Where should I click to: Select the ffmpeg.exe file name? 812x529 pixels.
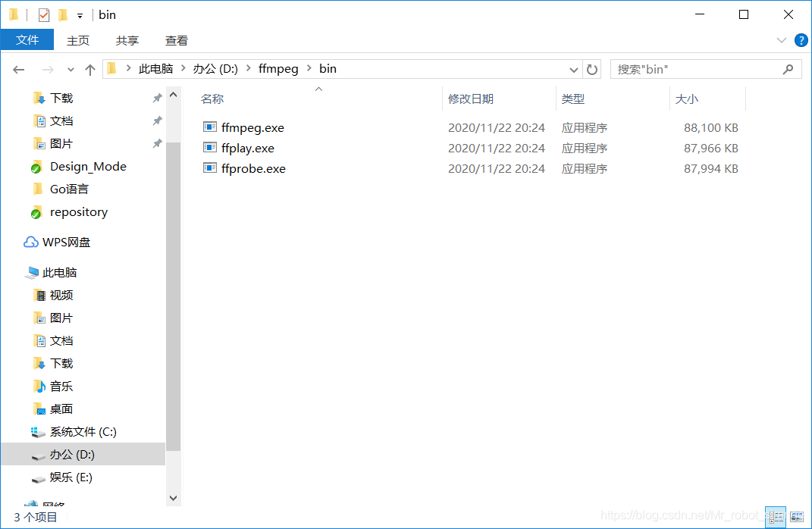(252, 128)
